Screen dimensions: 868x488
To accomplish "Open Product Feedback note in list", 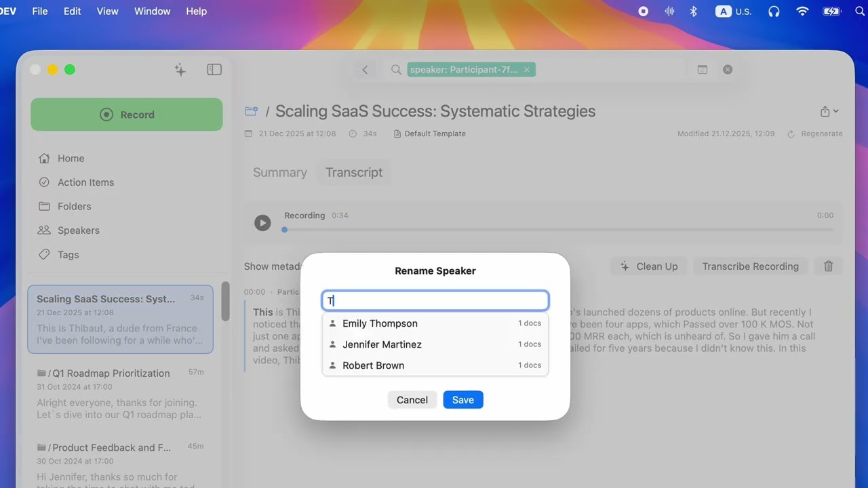I will coord(120,464).
